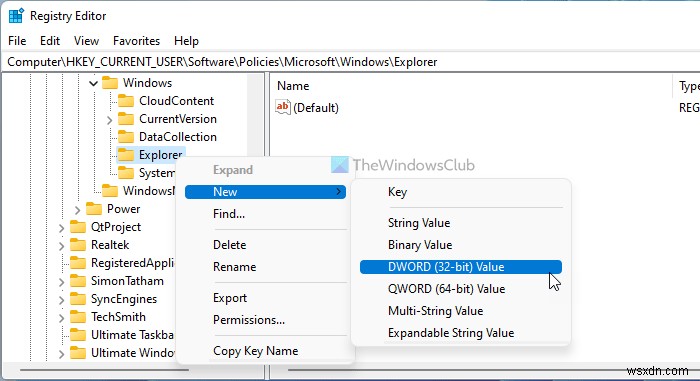Open the Edit menu

(x=50, y=41)
